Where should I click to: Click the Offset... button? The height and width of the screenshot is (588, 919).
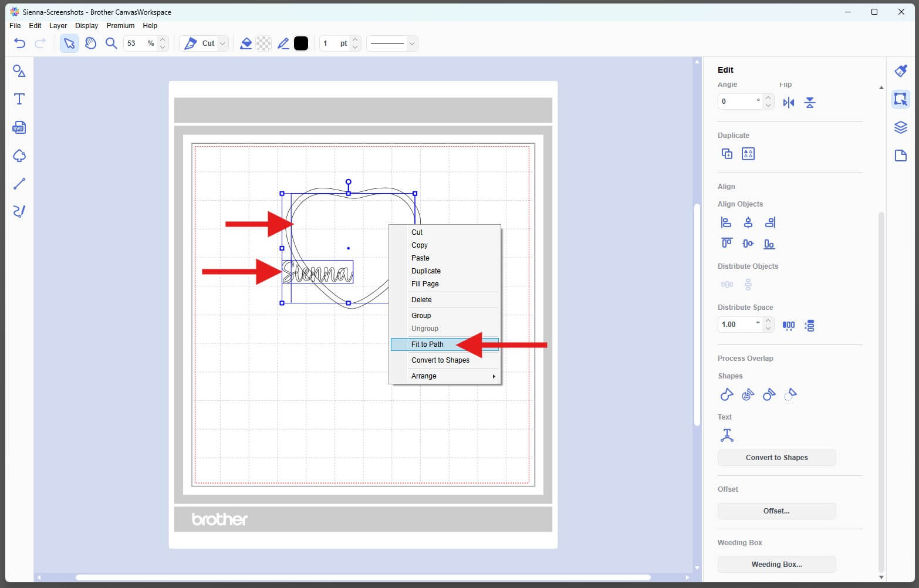(776, 511)
